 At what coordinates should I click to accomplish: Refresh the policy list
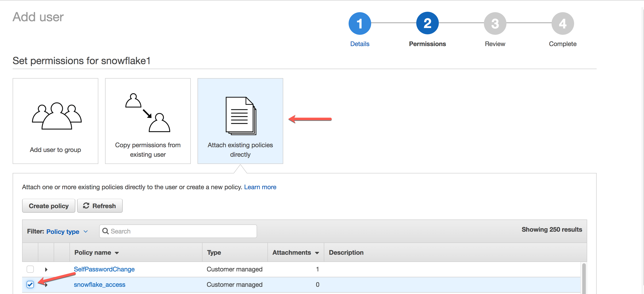pyautogui.click(x=100, y=206)
